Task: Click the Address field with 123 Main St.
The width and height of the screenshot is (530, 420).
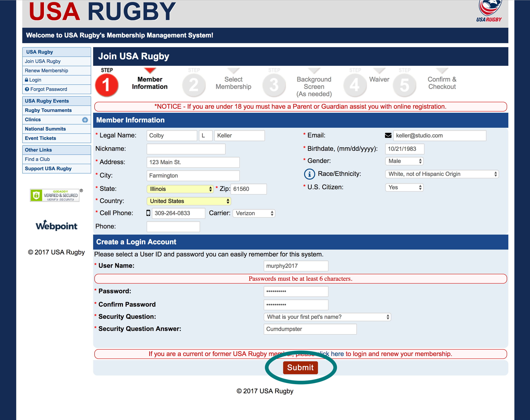Action: coord(193,162)
